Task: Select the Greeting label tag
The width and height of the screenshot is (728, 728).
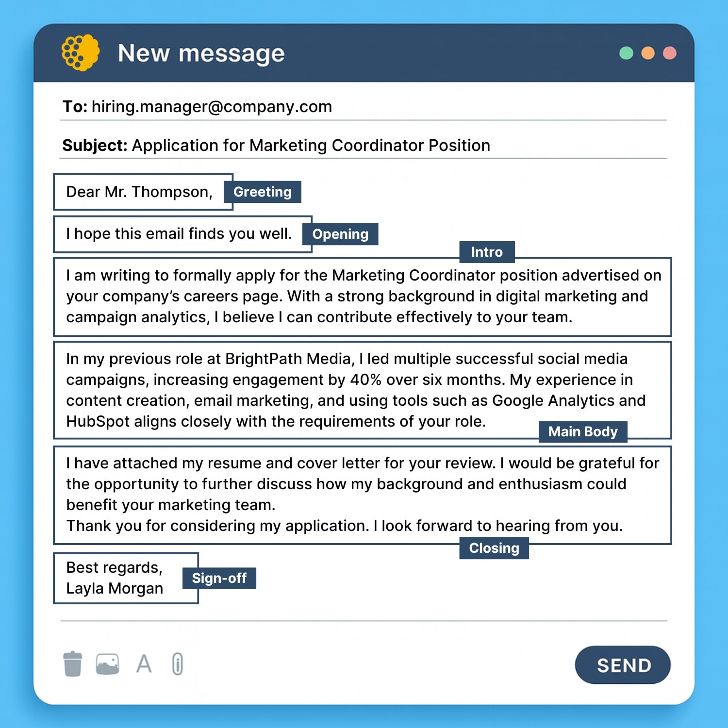Action: (x=262, y=192)
